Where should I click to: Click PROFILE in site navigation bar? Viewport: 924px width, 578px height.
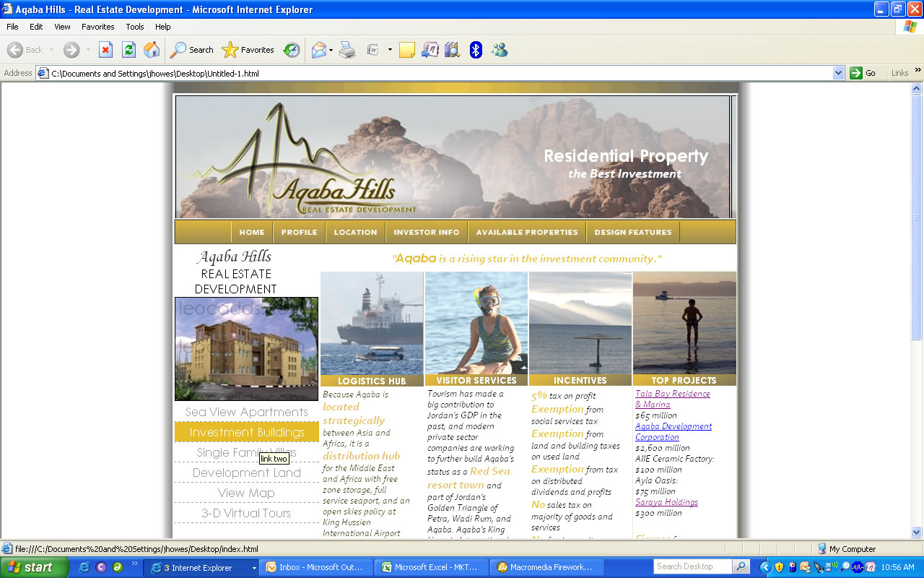pyautogui.click(x=299, y=232)
